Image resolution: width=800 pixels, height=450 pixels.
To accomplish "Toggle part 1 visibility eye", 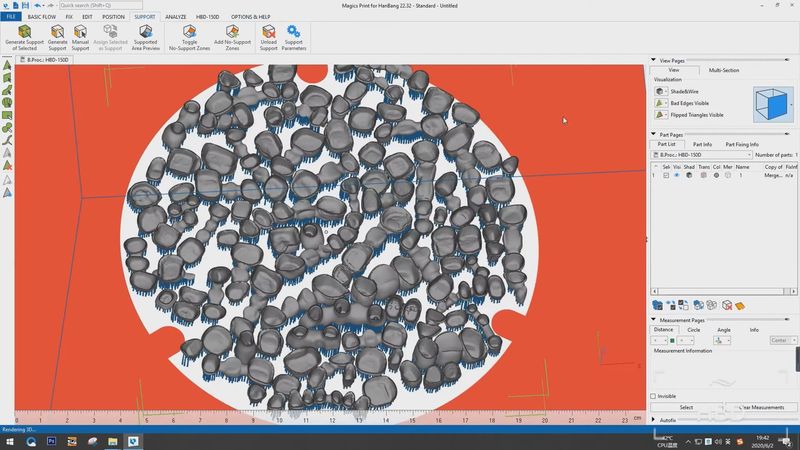I will (x=677, y=175).
